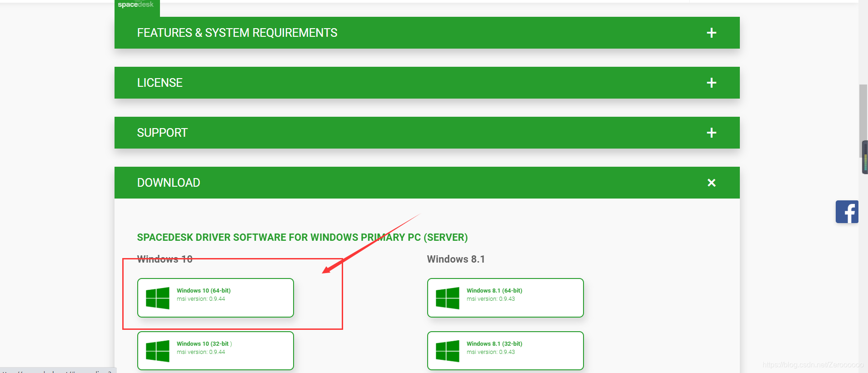Click Windows logo in Windows 10 64-bit card
The image size is (868, 373).
pyautogui.click(x=158, y=298)
